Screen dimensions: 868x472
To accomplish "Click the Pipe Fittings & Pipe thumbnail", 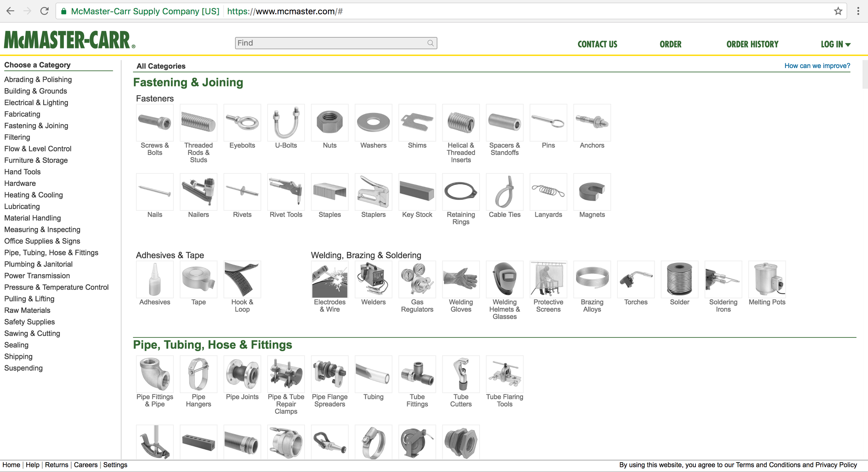I will 154,374.
